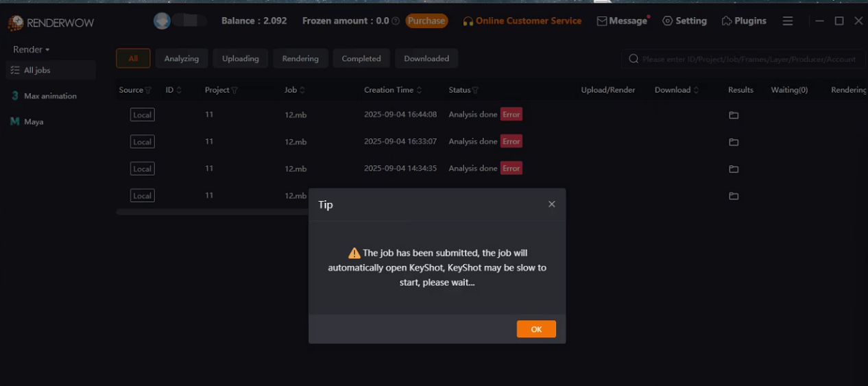Click the Results column header
Screen dimensions: 868x386
click(x=740, y=90)
